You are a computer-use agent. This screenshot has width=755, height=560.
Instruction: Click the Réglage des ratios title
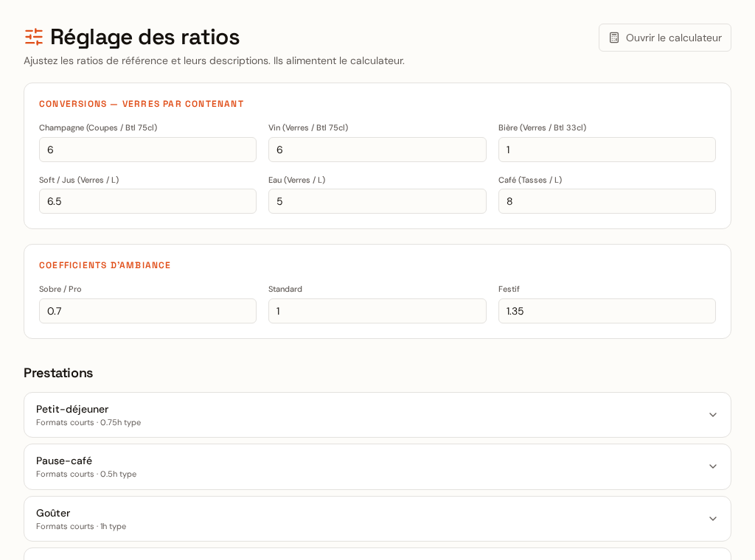(145, 37)
